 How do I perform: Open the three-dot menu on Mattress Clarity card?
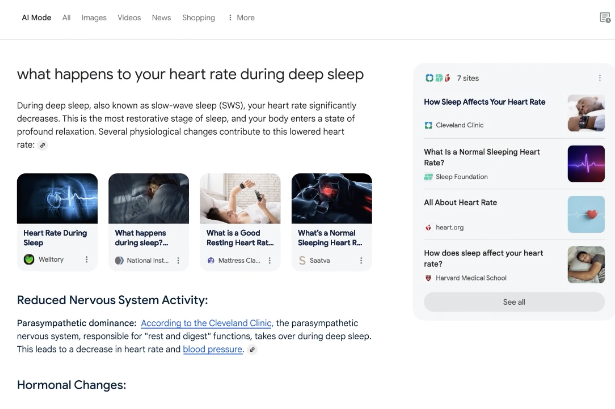(x=270, y=260)
